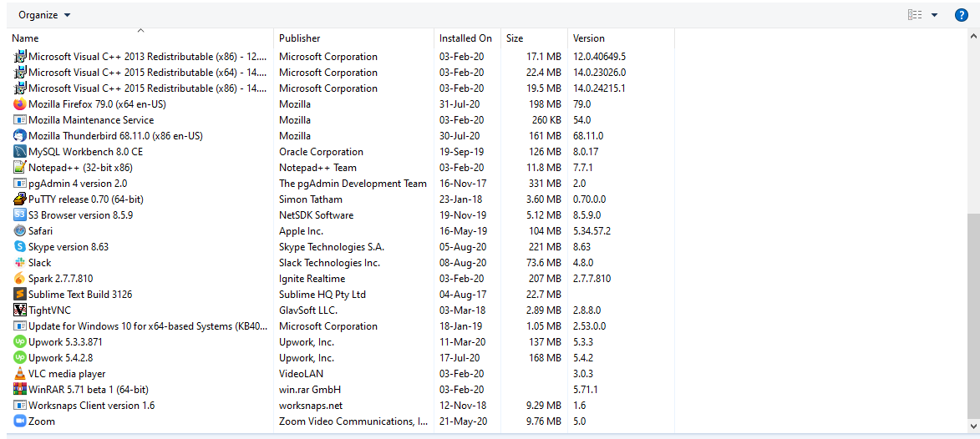The width and height of the screenshot is (980, 439).
Task: Click the PuTTY icon
Action: pos(20,199)
